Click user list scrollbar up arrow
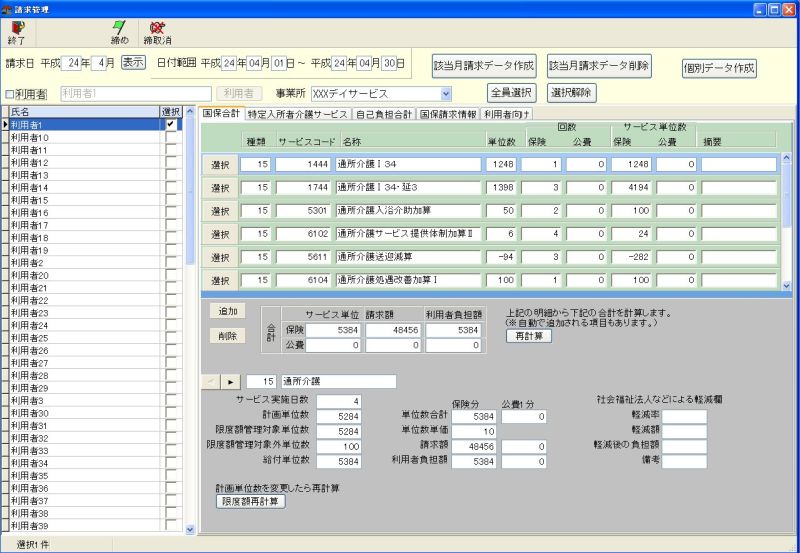This screenshot has width=800, height=553. [x=190, y=111]
